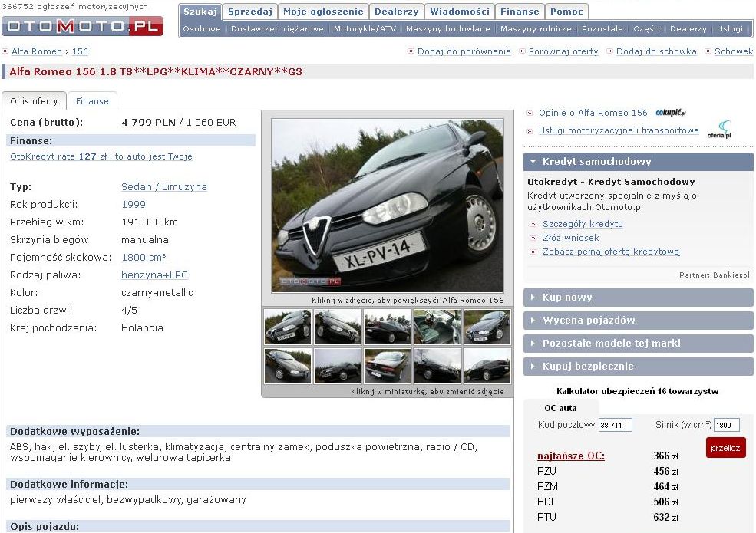Select Maszyny budowlane category
Viewport: 756px width, 533px height.
coord(448,29)
